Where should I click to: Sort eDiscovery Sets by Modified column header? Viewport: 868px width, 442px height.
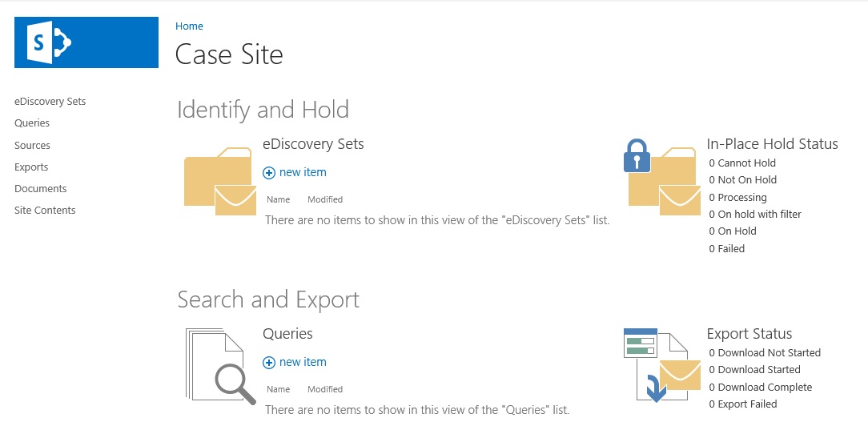325,199
